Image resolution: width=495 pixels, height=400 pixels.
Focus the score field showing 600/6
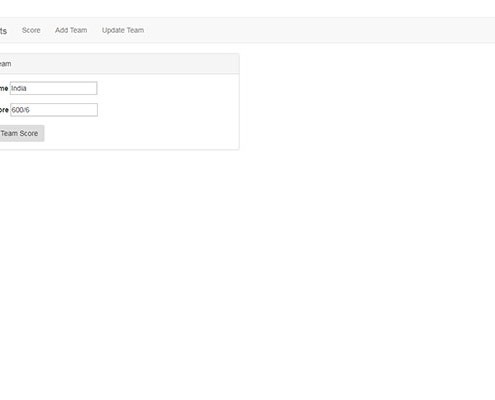pyautogui.click(x=54, y=110)
